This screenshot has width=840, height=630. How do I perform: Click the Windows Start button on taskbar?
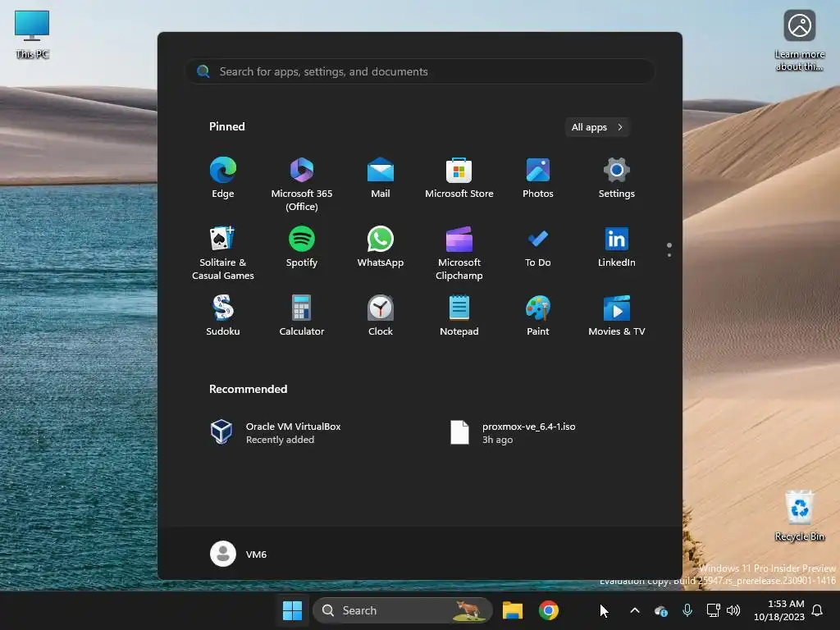click(293, 610)
